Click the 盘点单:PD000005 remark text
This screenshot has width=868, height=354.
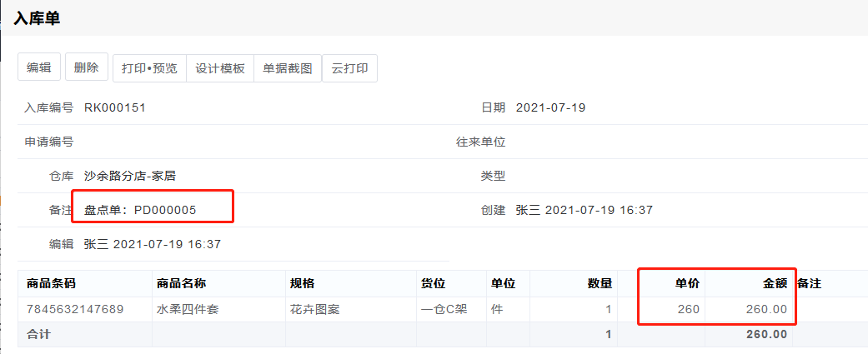point(140,210)
